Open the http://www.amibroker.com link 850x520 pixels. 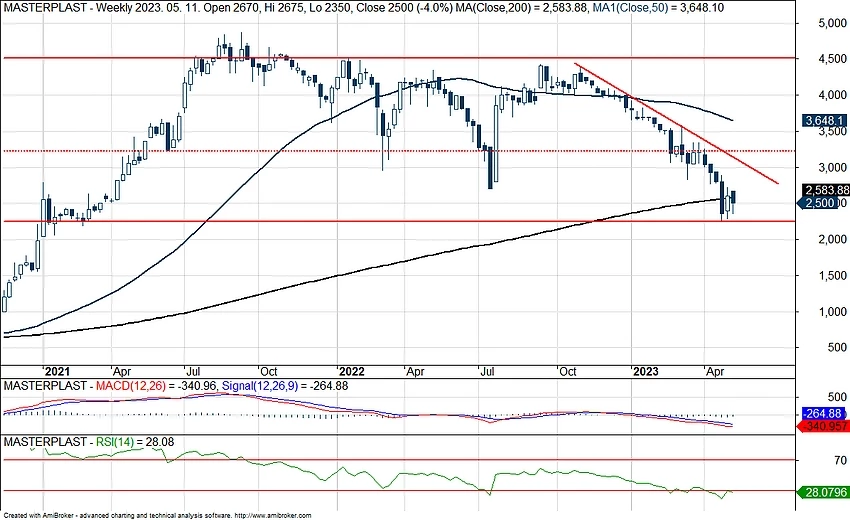(x=274, y=516)
